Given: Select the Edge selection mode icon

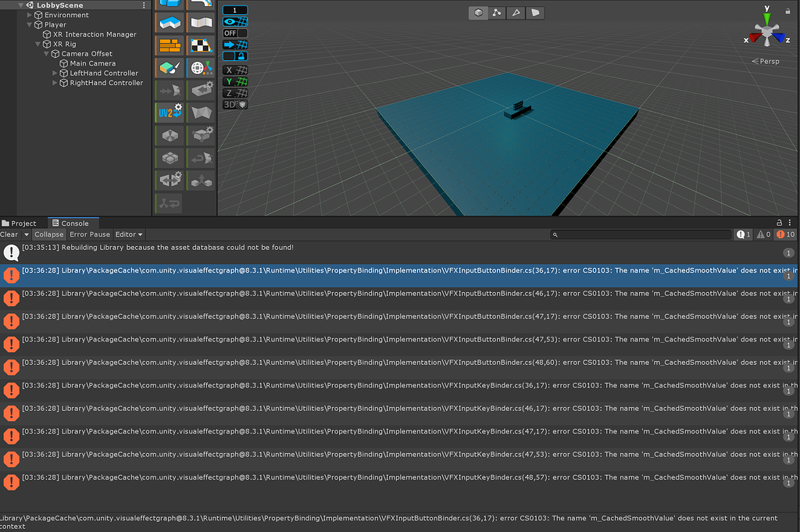Looking at the screenshot, I should click(516, 12).
